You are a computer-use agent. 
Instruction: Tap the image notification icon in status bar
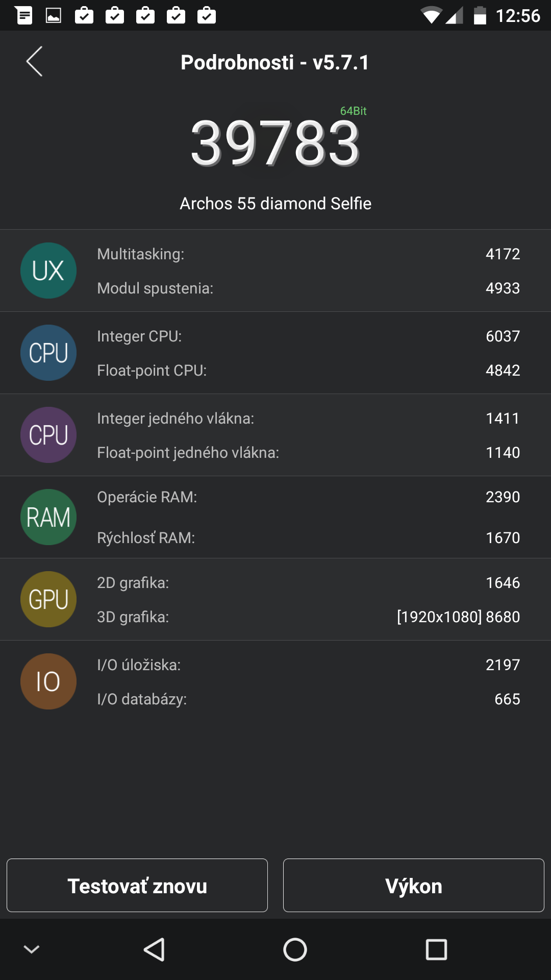(x=54, y=15)
